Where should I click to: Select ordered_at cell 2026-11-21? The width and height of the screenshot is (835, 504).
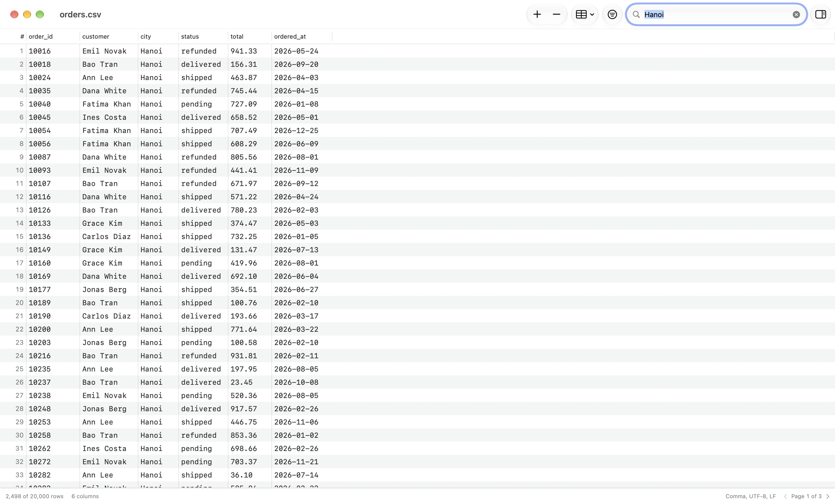click(302, 461)
